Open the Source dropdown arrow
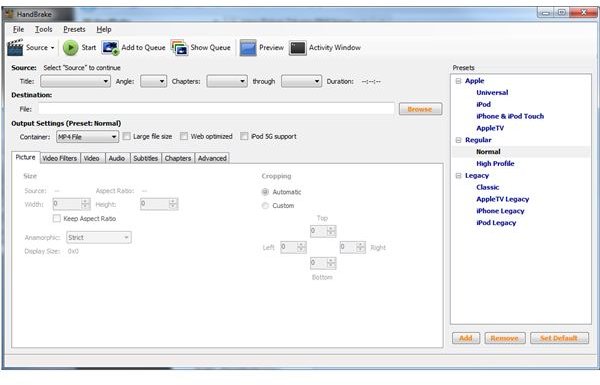The image size is (600, 385). (52, 48)
